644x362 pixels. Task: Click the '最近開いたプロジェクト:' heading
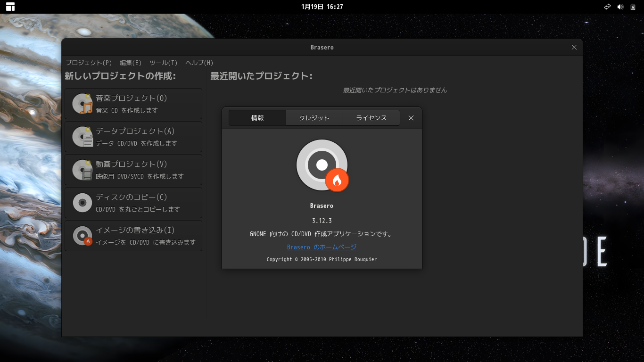(262, 76)
